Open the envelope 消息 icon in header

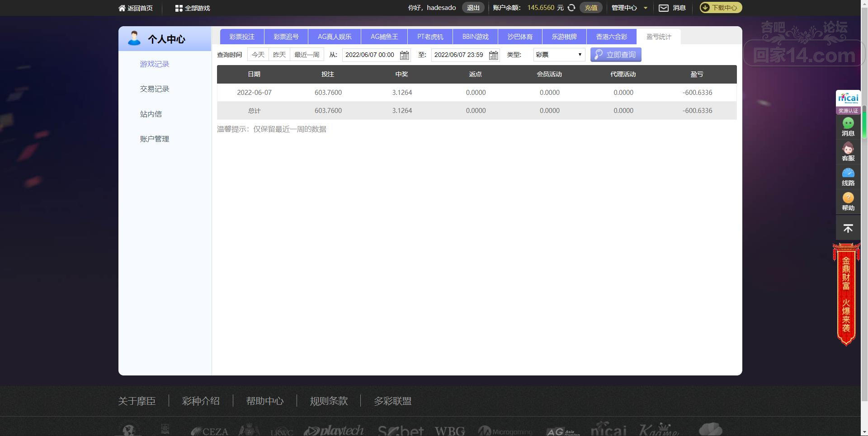pos(663,8)
